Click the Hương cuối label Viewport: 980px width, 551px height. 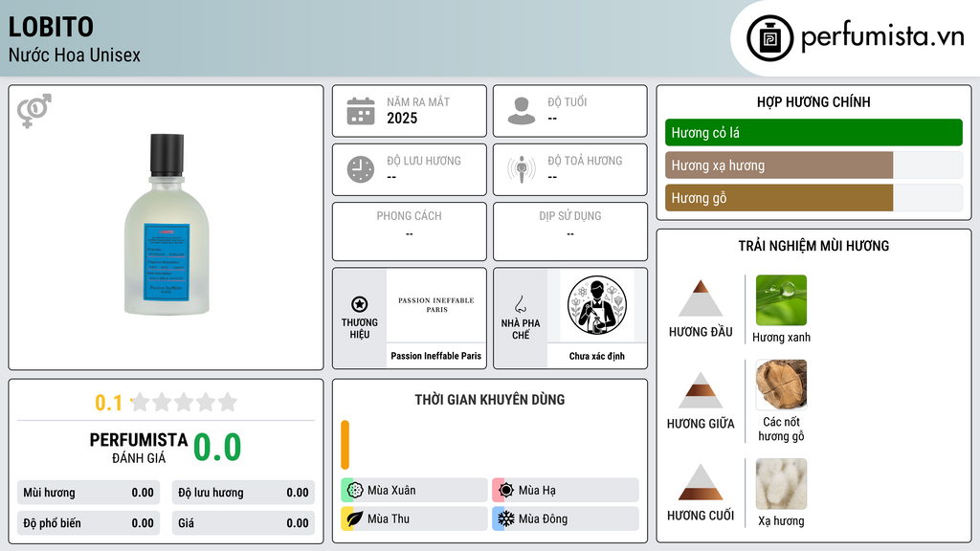701,516
